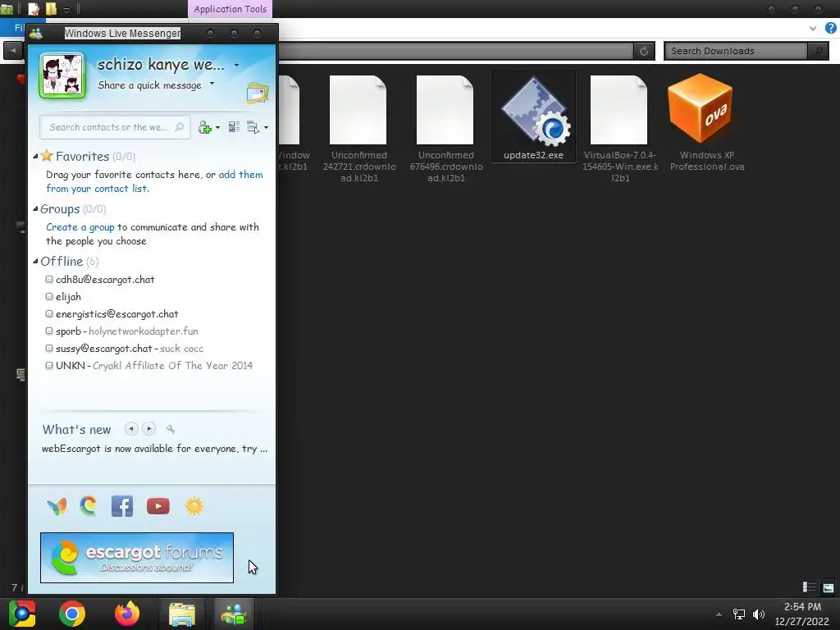This screenshot has height=630, width=840.
Task: Click the MSN butterfly icon
Action: pos(57,506)
